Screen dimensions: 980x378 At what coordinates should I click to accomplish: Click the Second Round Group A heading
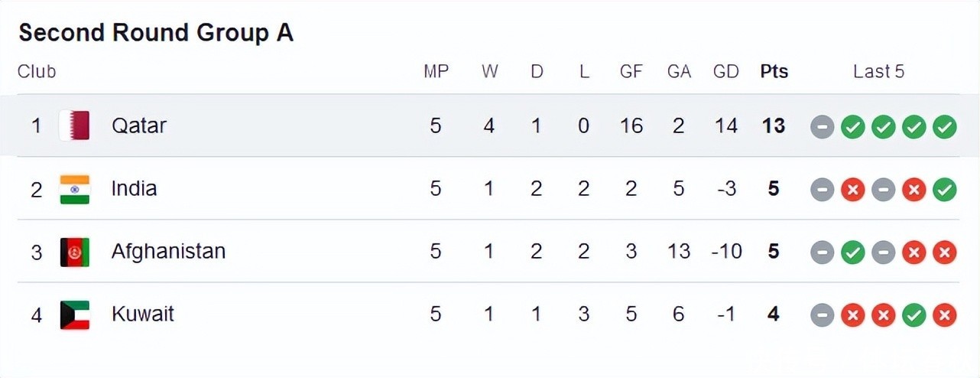point(156,33)
